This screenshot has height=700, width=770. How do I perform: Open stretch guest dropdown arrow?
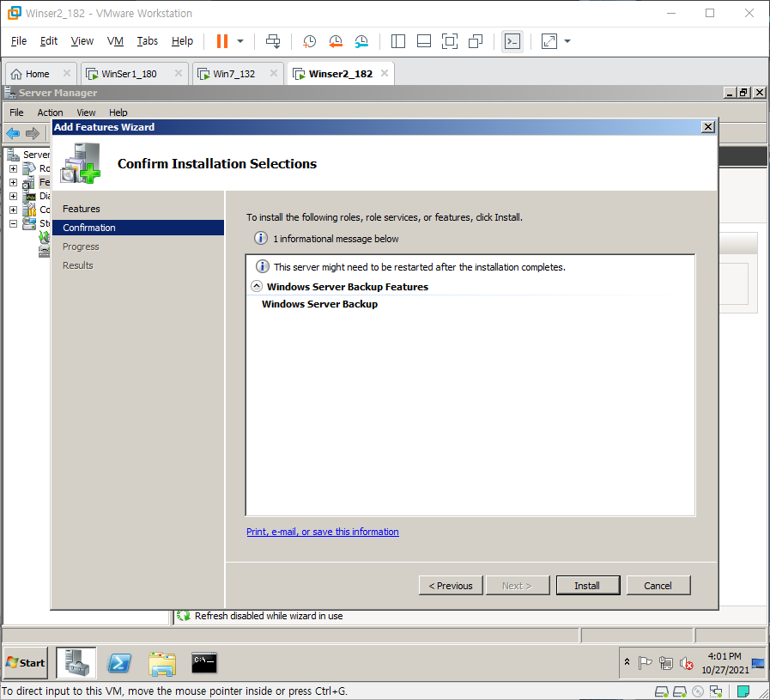pos(567,41)
